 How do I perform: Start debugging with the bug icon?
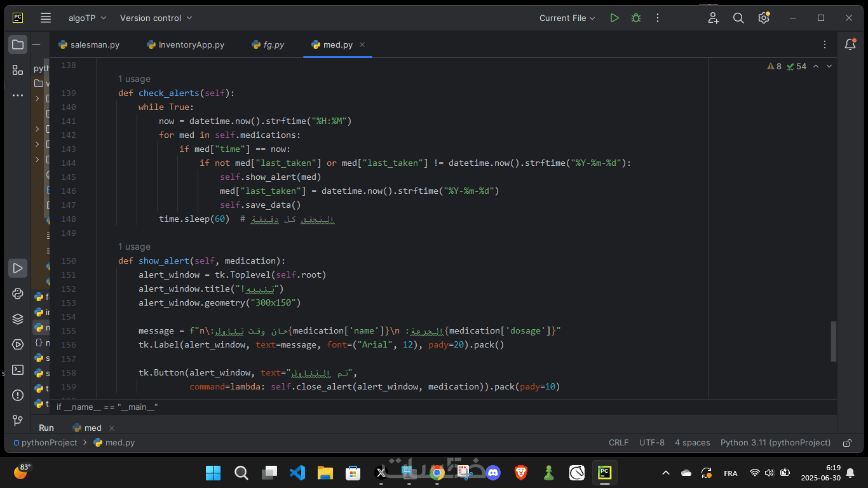coord(635,18)
